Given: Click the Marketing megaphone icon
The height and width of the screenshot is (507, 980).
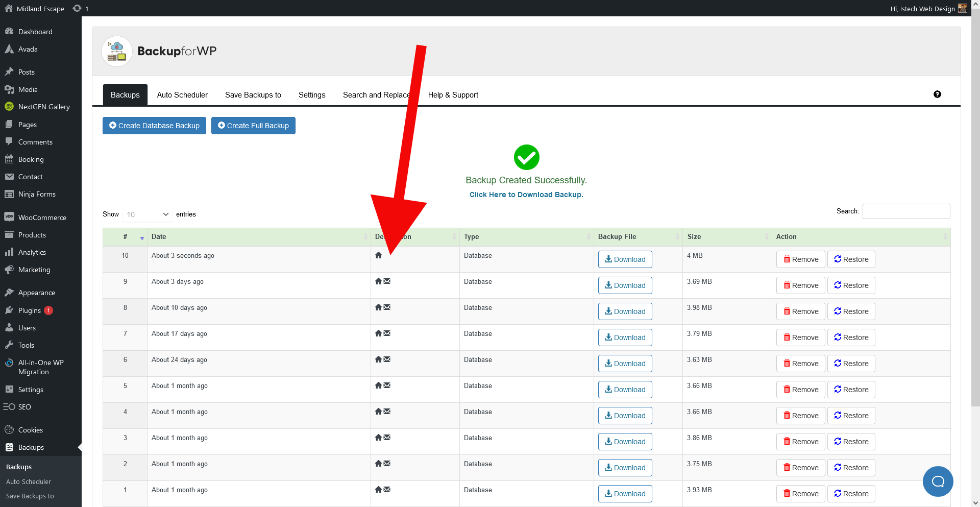Looking at the screenshot, I should click(x=9, y=270).
